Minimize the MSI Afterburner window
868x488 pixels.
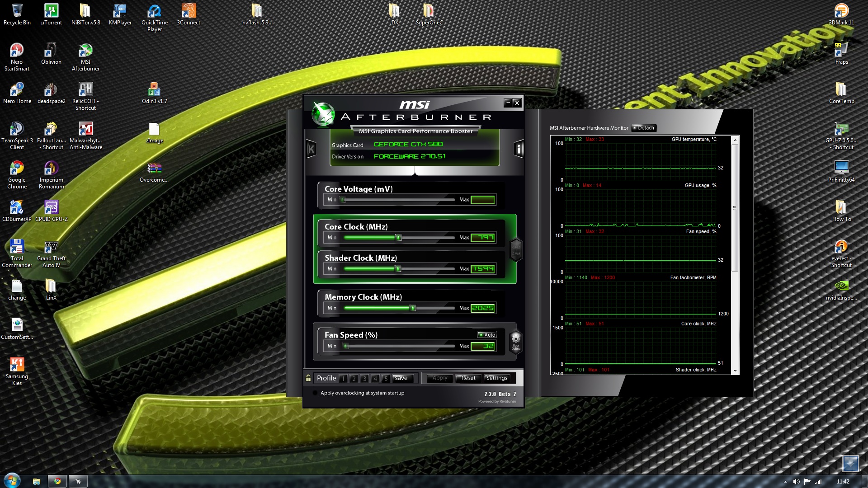point(508,103)
